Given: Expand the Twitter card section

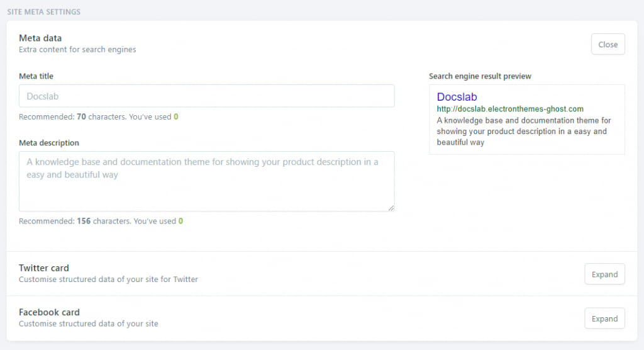Looking at the screenshot, I should click(604, 274).
